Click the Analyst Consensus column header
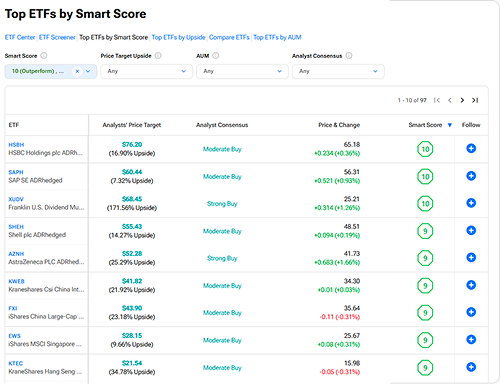This screenshot has width=500, height=384. [222, 125]
